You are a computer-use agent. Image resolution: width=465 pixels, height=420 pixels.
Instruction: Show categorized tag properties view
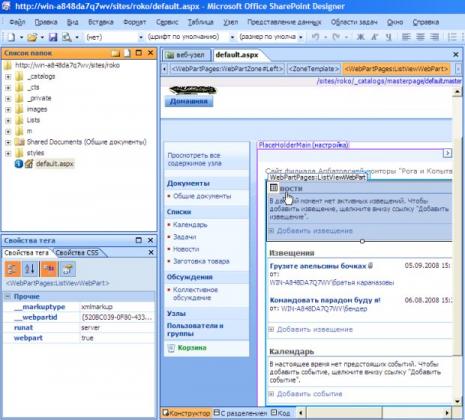coord(12,269)
